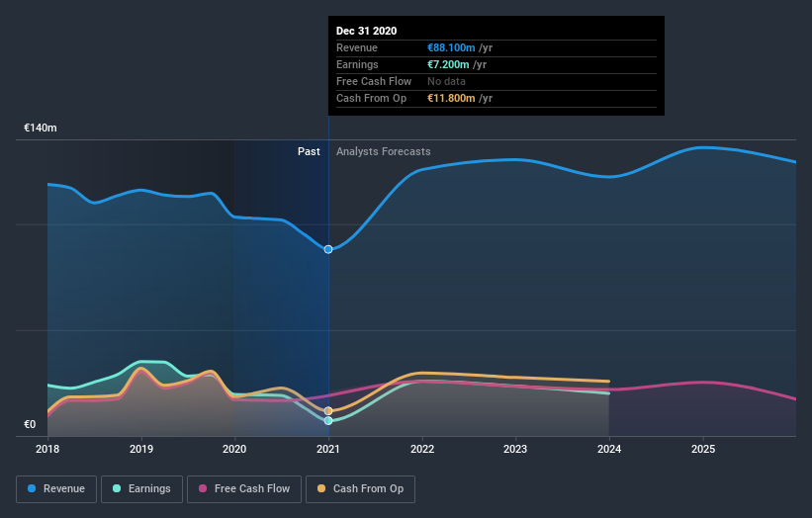Click the 2018 x-axis label

tap(47, 449)
